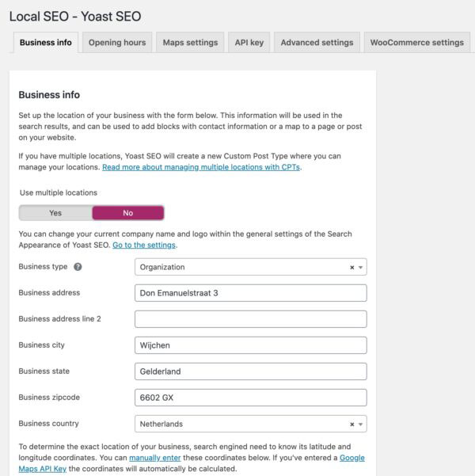The height and width of the screenshot is (476, 475).
Task: Set Use multiple locations to Yes
Action: point(55,213)
